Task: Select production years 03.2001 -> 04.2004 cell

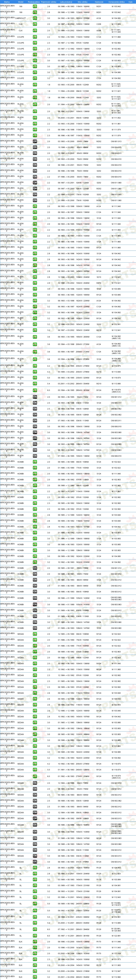Action: tap(66, 977)
